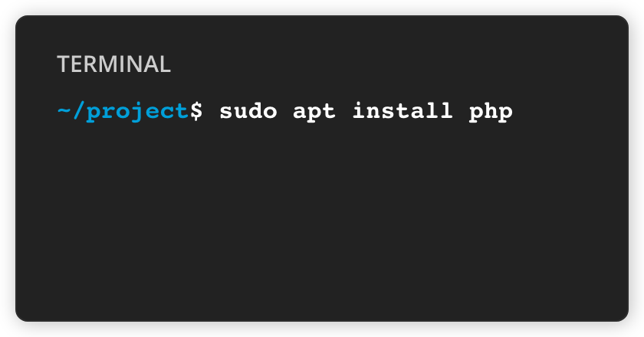The width and height of the screenshot is (644, 337).
Task: Click the dollar sign prompt symbol
Action: 197,111
